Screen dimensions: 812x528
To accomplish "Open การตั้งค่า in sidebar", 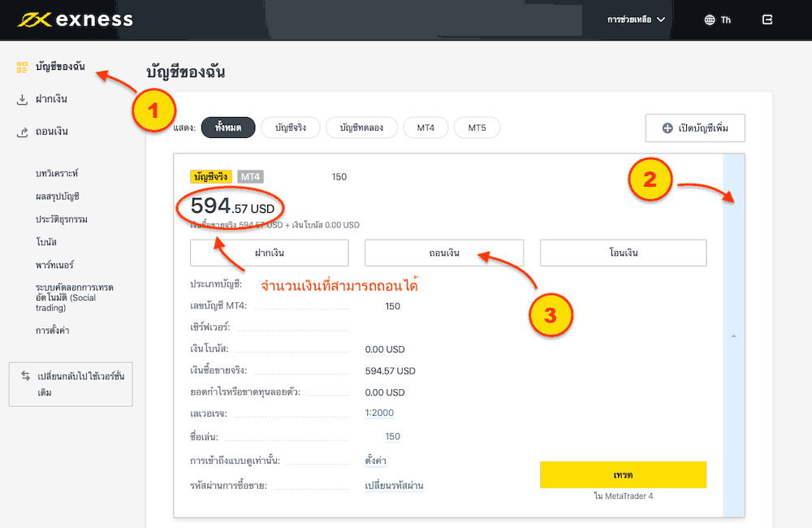I will [x=52, y=331].
